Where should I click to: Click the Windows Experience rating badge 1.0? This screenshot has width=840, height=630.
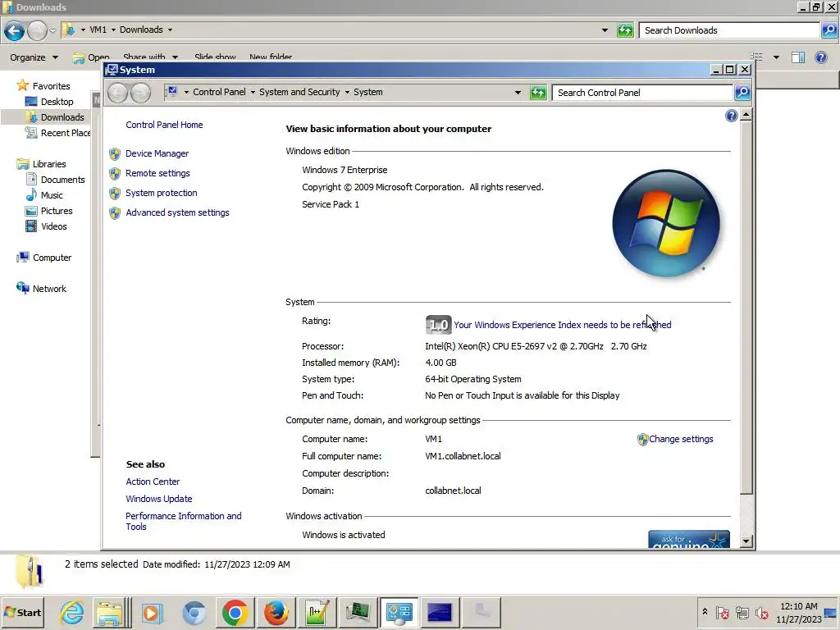tap(438, 325)
